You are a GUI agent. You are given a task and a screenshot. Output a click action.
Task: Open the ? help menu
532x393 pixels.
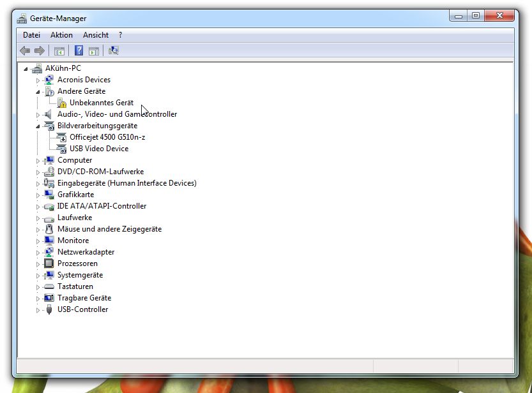121,35
